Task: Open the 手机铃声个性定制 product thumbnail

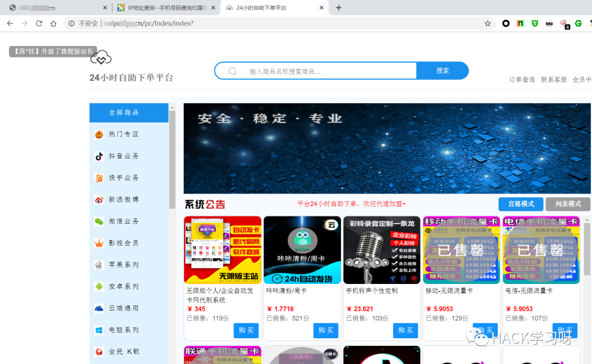Action: [x=382, y=250]
